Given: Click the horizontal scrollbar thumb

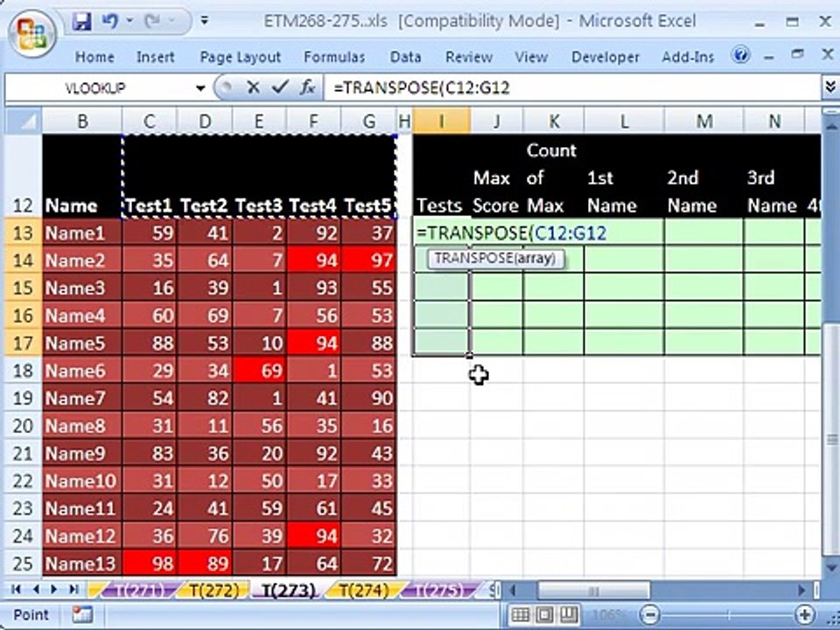Looking at the screenshot, I should click(593, 591).
